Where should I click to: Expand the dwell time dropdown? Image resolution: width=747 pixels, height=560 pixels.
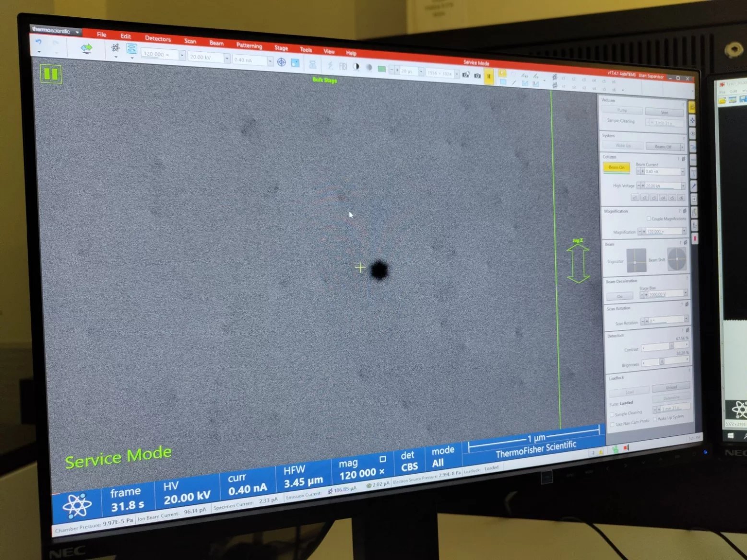pos(421,72)
